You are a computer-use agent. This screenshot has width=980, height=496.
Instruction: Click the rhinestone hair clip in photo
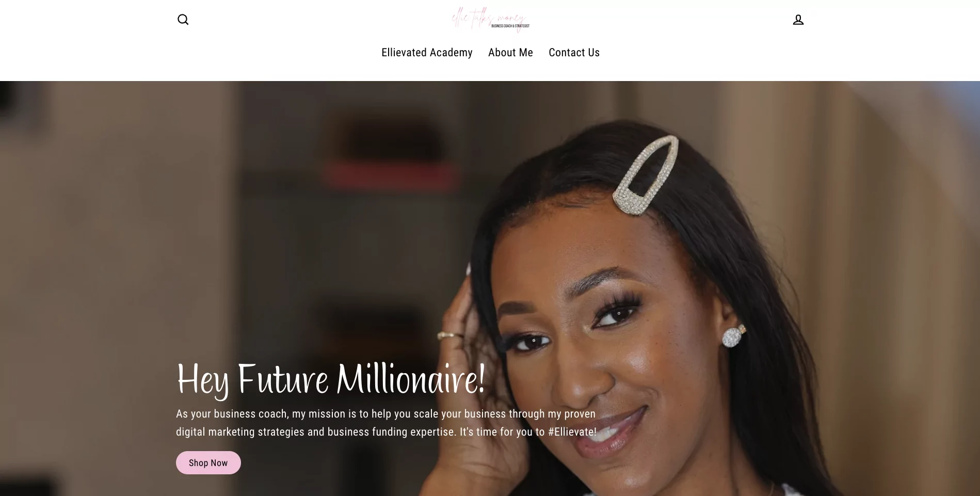646,174
